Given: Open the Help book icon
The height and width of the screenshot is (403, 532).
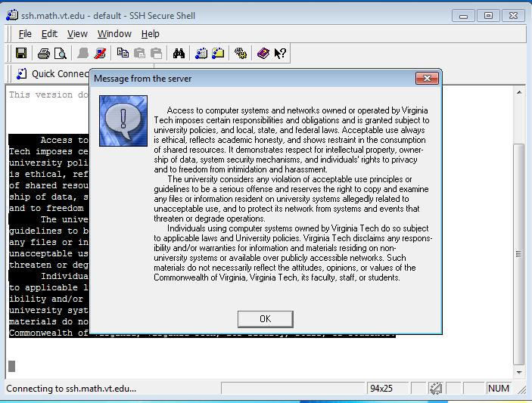Looking at the screenshot, I should click(x=263, y=54).
